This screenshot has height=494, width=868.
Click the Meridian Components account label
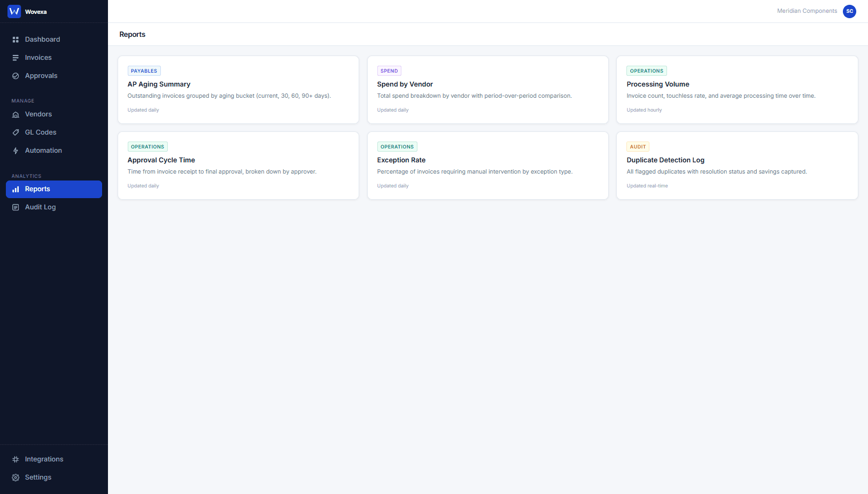tap(807, 11)
